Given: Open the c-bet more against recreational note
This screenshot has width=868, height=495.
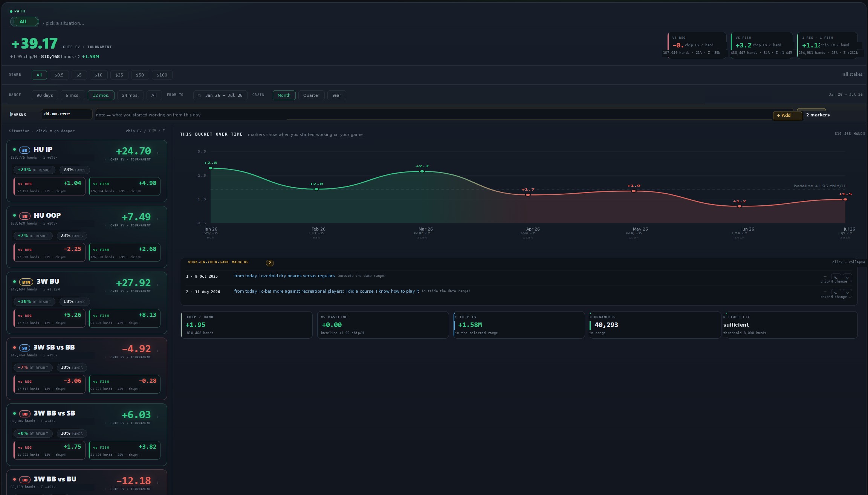Looking at the screenshot, I should click(x=327, y=291).
